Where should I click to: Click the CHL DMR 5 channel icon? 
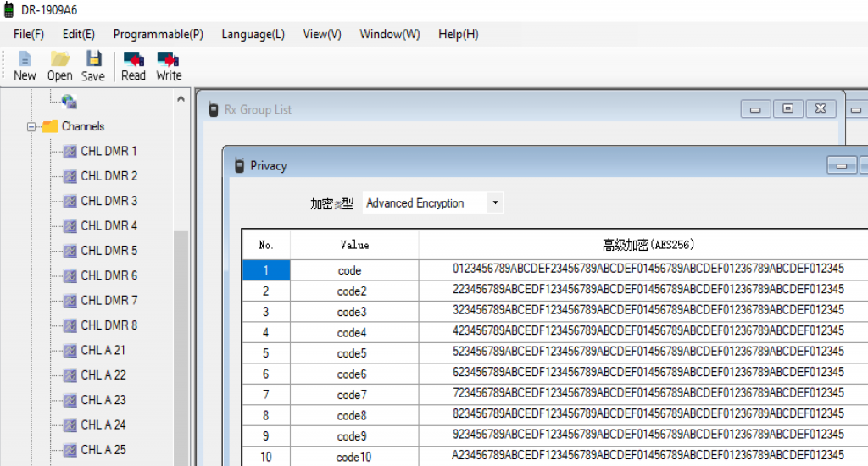pyautogui.click(x=70, y=251)
